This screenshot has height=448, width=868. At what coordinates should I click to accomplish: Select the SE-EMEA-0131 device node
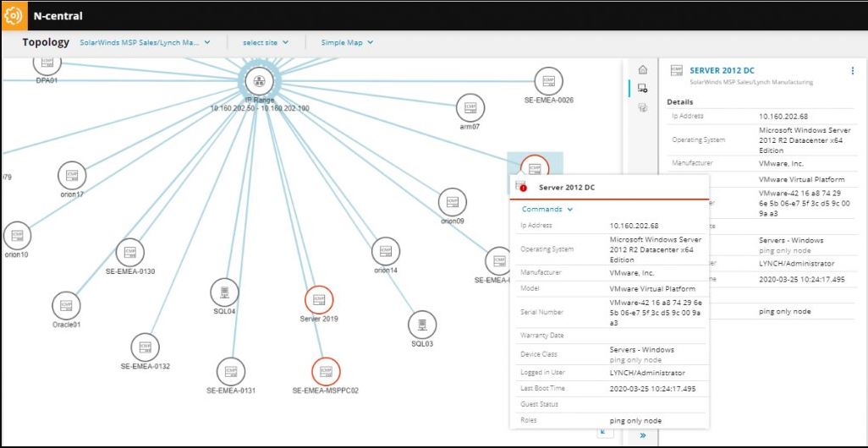click(231, 372)
